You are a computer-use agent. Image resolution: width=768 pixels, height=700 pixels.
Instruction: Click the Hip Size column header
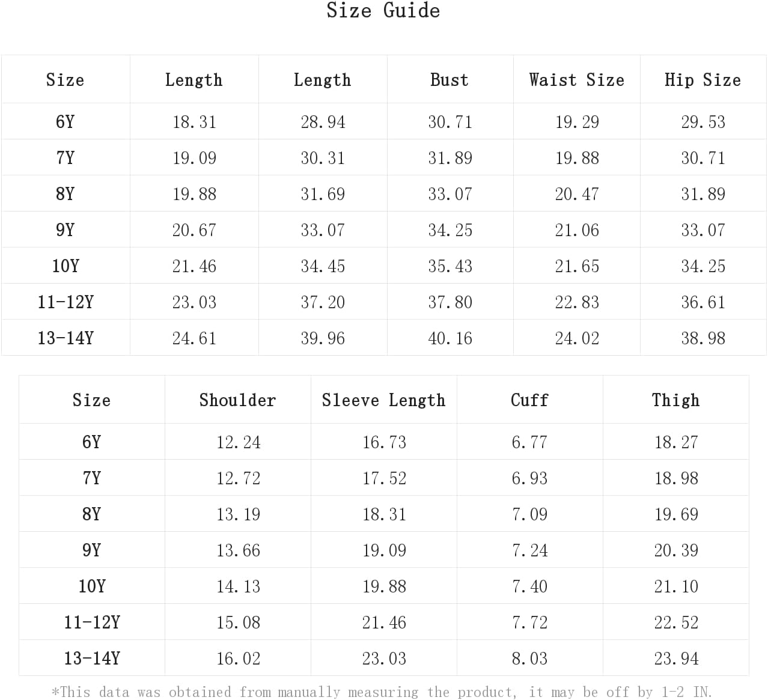point(702,80)
